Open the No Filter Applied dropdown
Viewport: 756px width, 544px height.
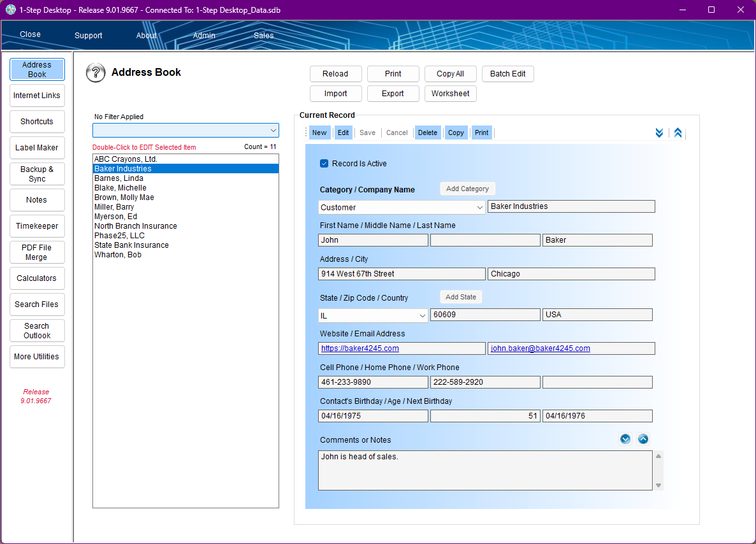point(185,130)
